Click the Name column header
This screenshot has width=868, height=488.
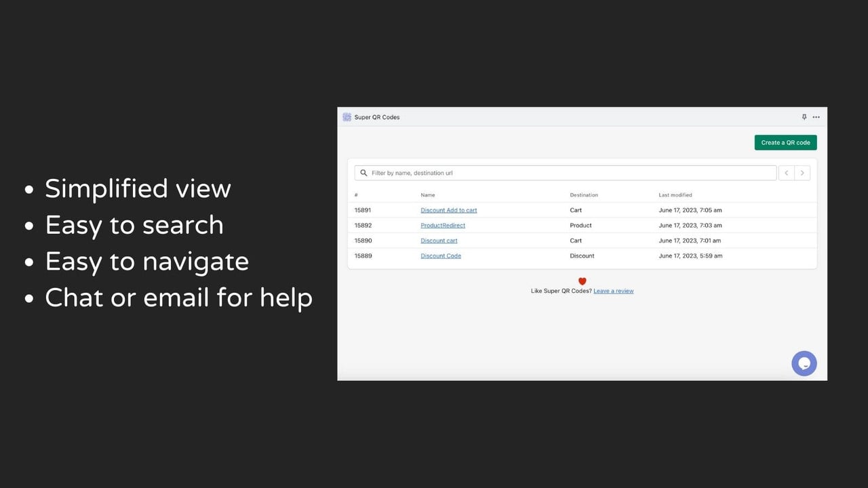[428, 195]
